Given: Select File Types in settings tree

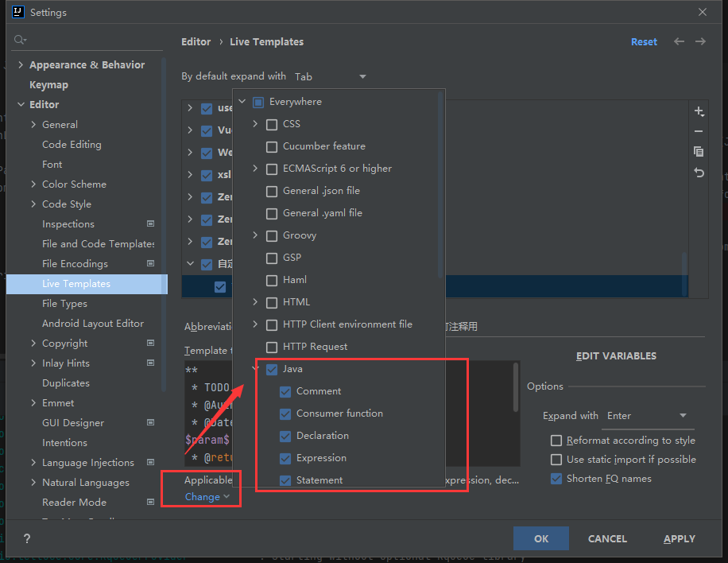Looking at the screenshot, I should coord(64,304).
